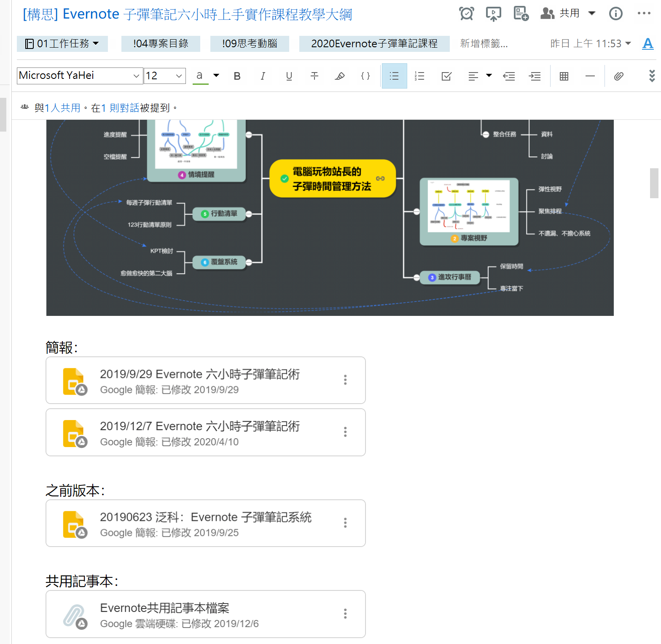Click the Google Drive clip icon of 共用記事本檔案
Viewport: 661px width, 644px height.
pyautogui.click(x=75, y=616)
